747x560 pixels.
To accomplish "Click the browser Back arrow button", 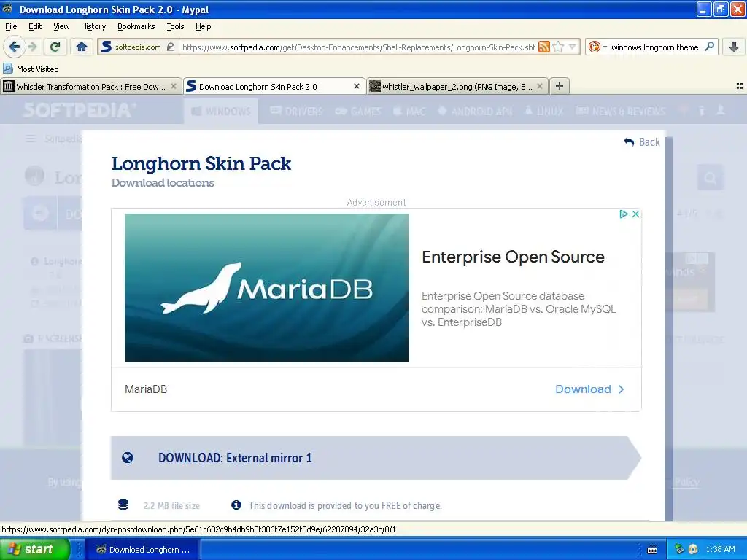I will pyautogui.click(x=15, y=47).
